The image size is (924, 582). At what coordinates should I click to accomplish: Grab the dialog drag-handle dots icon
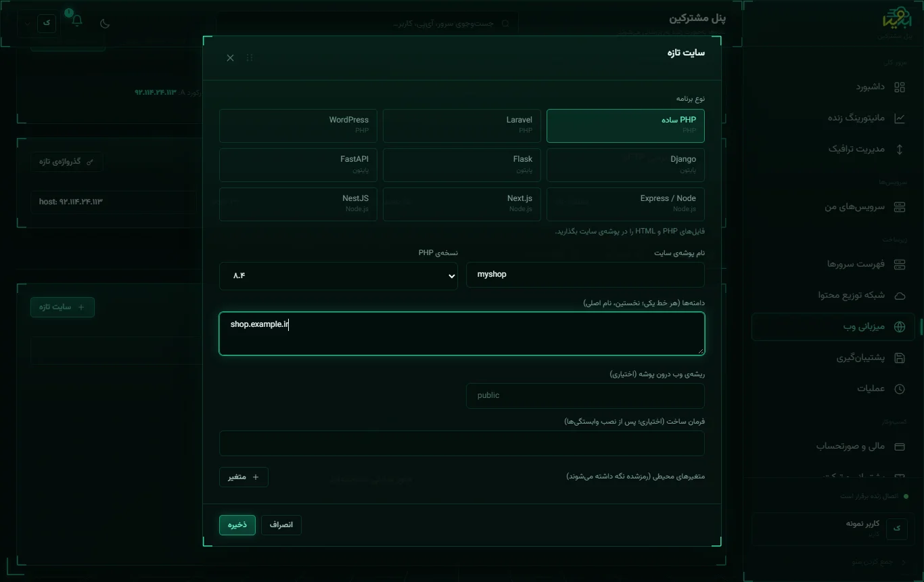250,58
